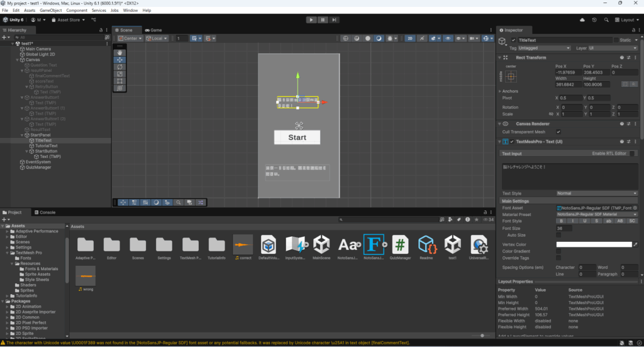Toggle Cull Transparent Mesh checkbox
The width and height of the screenshot is (644, 347).
558,132
